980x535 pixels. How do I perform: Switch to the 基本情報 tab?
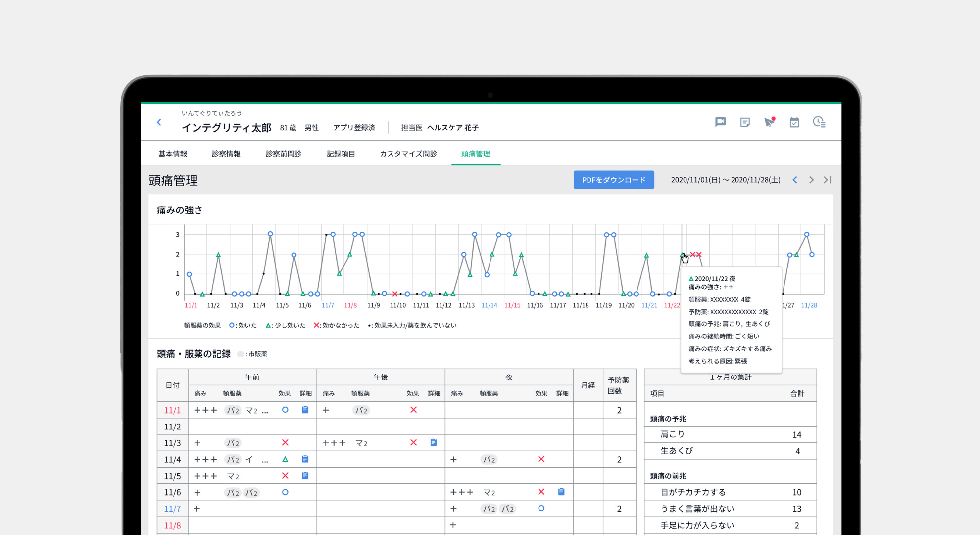point(173,154)
